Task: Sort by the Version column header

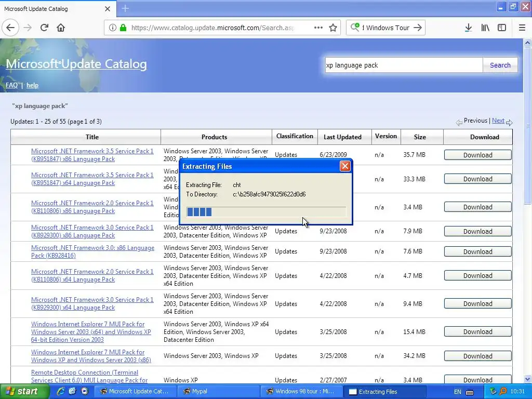Action: (386, 136)
